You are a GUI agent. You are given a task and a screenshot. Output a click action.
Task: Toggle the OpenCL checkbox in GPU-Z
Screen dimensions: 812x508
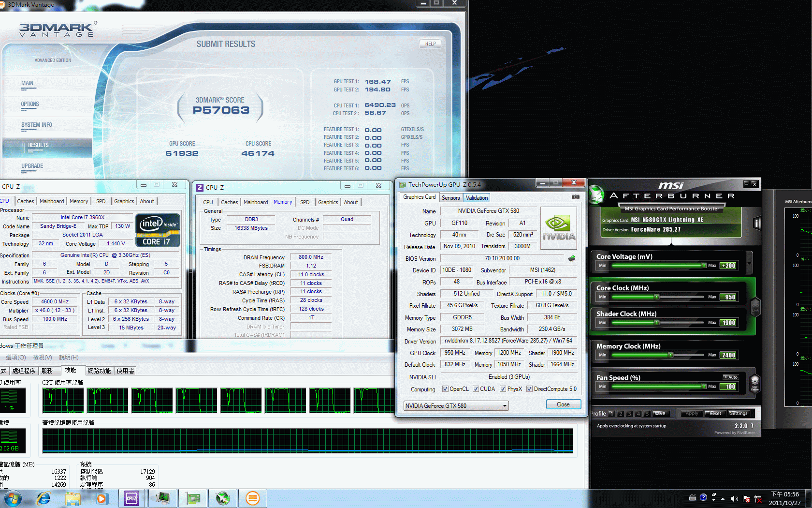tap(445, 389)
